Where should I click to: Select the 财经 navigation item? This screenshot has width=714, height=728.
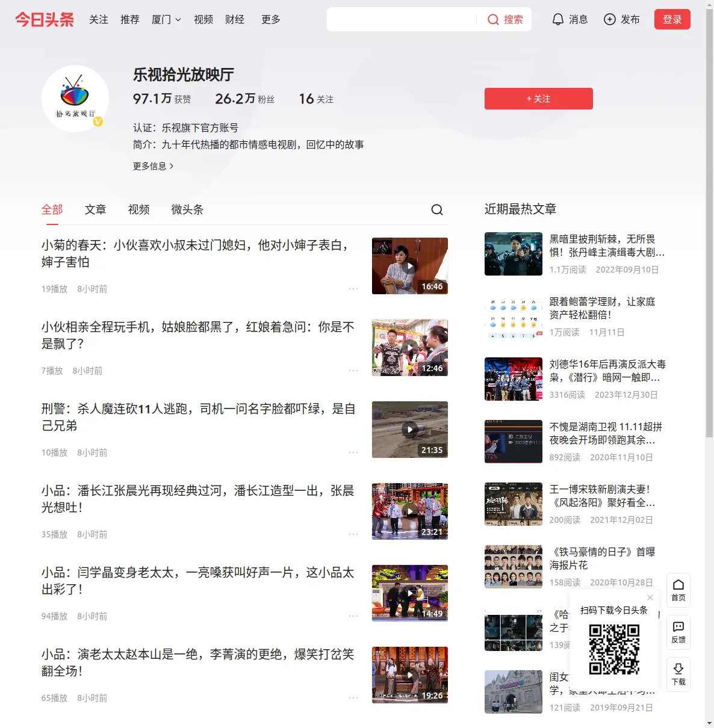click(235, 19)
